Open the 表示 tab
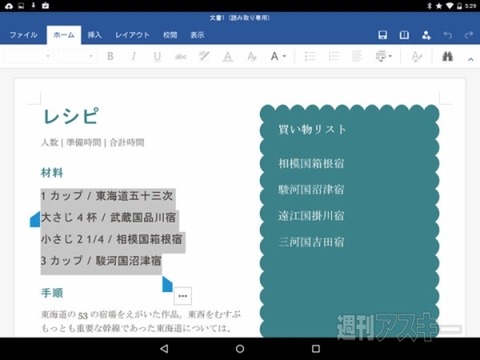Image resolution: width=480 pixels, height=360 pixels. click(x=197, y=35)
